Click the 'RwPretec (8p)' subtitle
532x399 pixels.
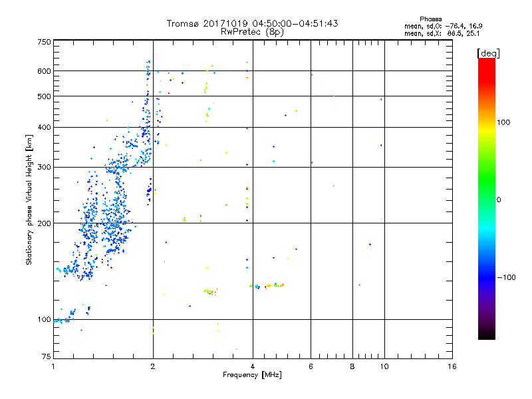(252, 32)
